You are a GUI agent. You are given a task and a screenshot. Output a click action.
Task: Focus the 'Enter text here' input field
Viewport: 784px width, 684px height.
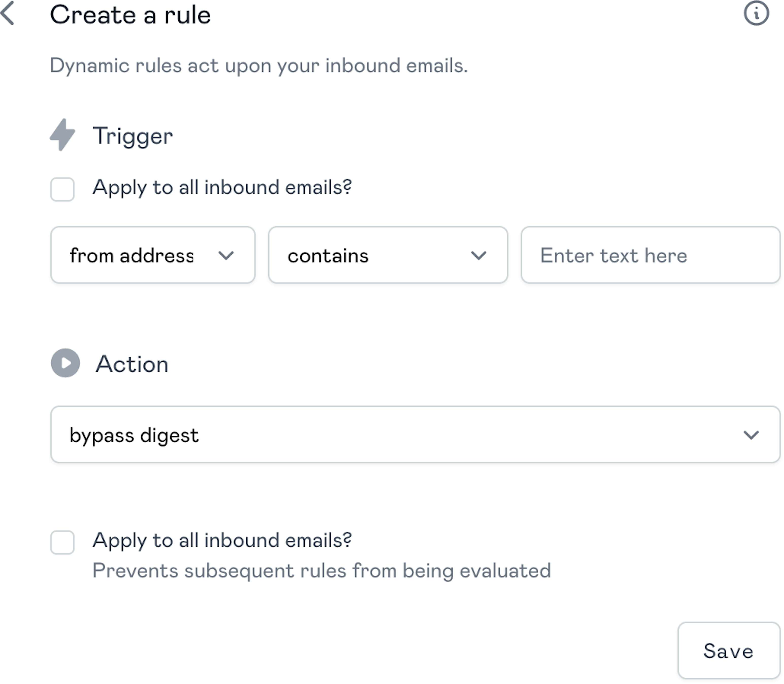650,255
